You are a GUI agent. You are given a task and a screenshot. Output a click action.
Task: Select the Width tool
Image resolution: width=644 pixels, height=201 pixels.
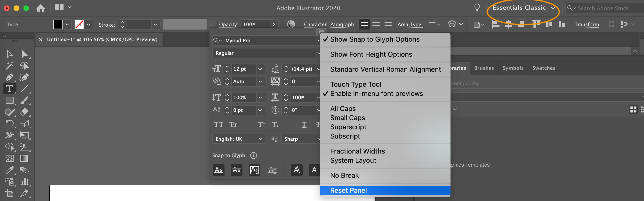point(9,135)
